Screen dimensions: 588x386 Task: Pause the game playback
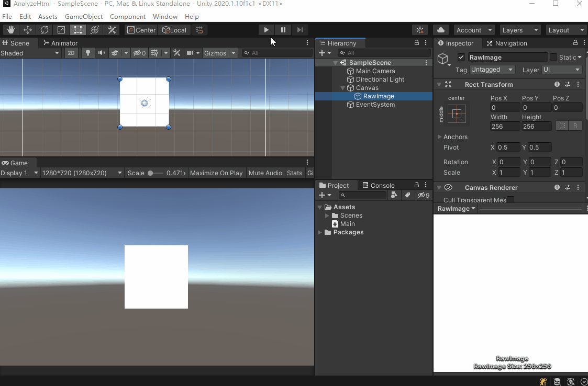pyautogui.click(x=283, y=30)
